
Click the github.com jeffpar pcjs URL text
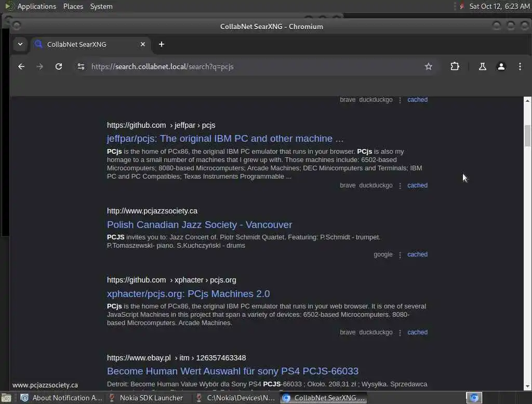coord(161,125)
